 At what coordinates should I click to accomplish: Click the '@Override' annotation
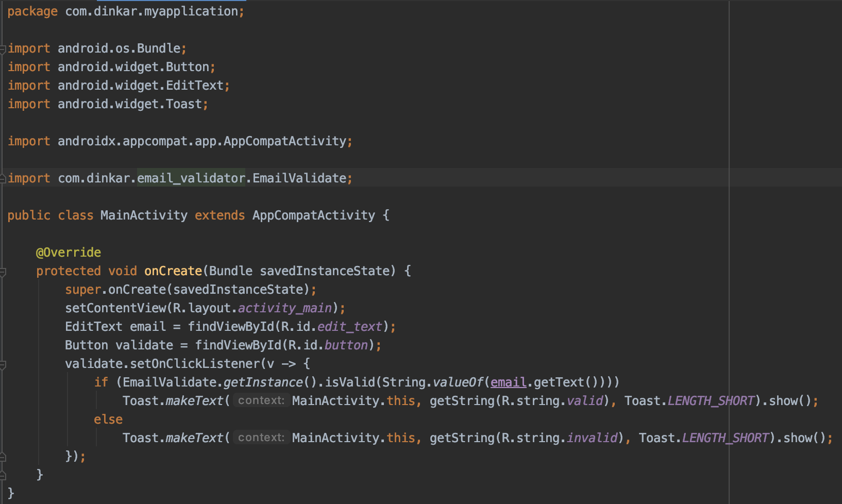(69, 253)
